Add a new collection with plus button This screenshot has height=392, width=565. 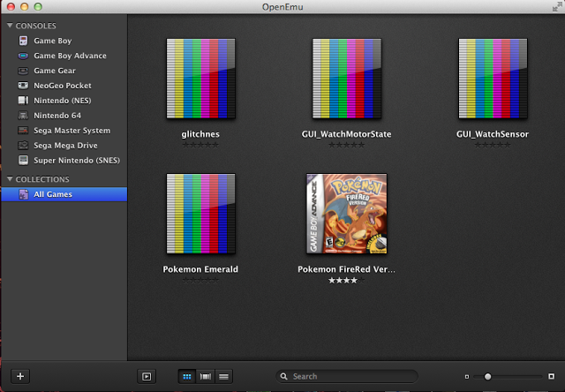(20, 376)
